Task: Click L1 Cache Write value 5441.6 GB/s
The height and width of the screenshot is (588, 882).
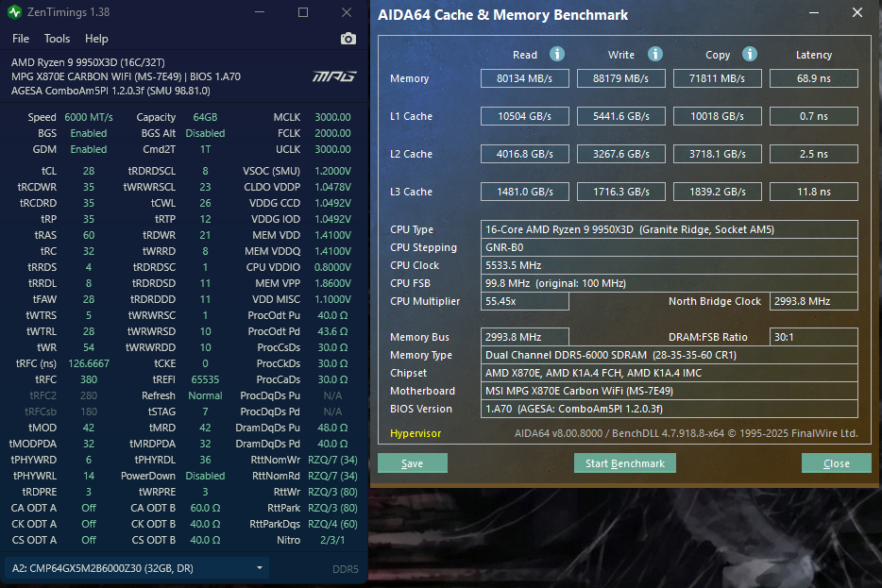Action: pos(621,116)
